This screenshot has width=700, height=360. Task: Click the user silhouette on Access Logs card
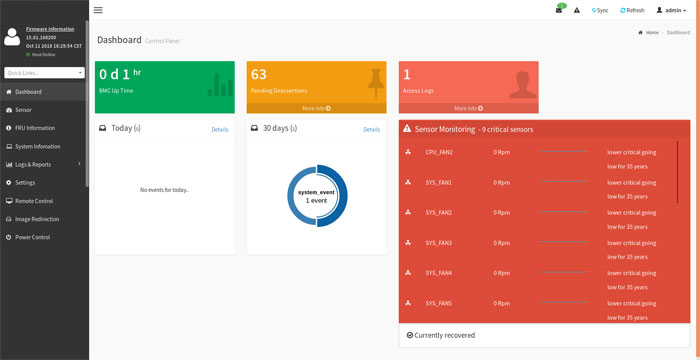point(522,85)
